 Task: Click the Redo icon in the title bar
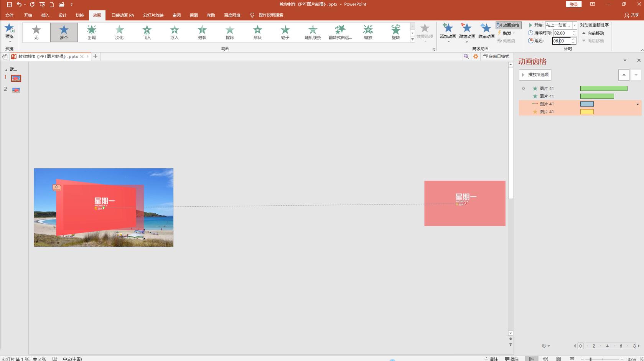click(x=32, y=5)
